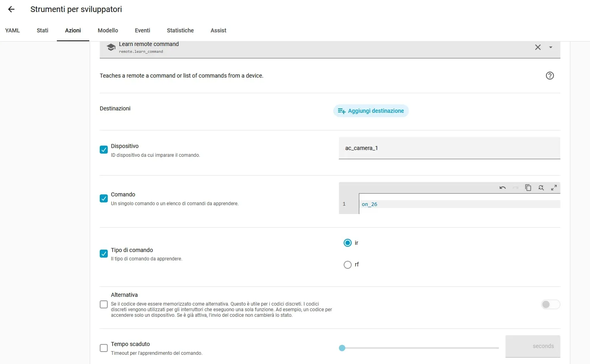The height and width of the screenshot is (364, 590).
Task: Undo the last edit in Comando editor
Action: click(x=503, y=188)
